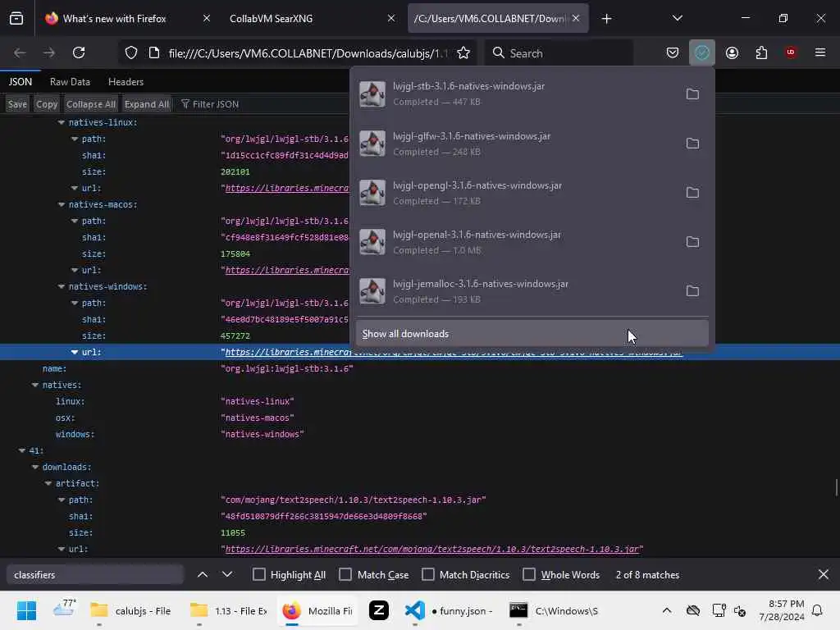The width and height of the screenshot is (840, 630).
Task: Open the Firefox account icon
Action: coord(732,52)
